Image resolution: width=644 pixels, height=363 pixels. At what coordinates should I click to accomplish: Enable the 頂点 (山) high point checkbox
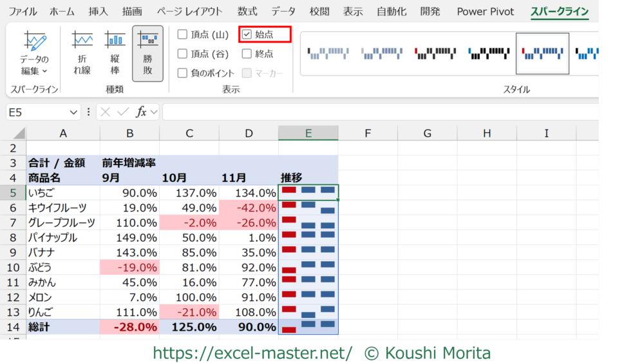point(182,35)
